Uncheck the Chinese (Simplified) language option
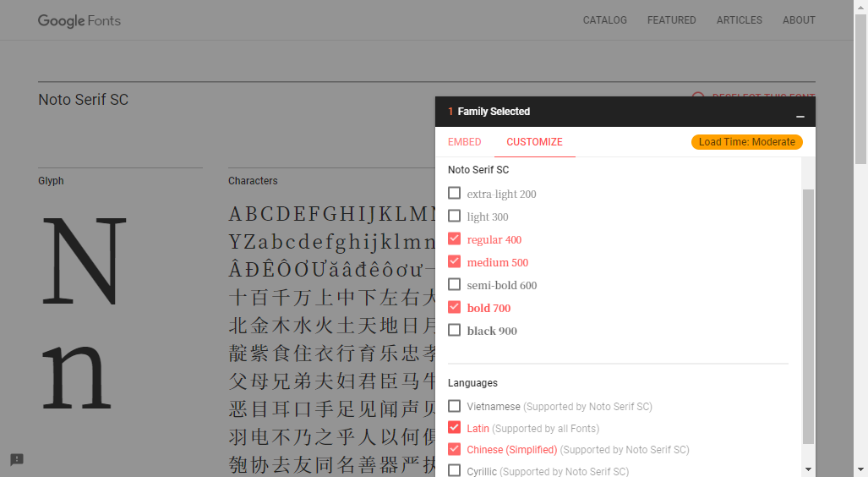 pyautogui.click(x=454, y=449)
